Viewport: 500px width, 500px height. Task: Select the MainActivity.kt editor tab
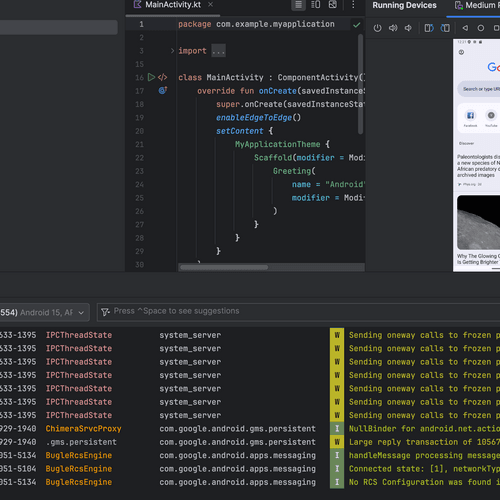tap(173, 5)
